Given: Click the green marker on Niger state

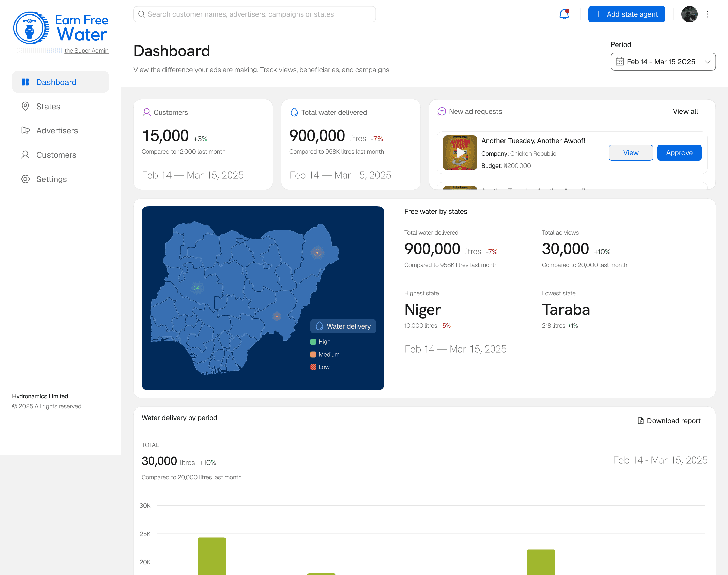Looking at the screenshot, I should tap(198, 288).
